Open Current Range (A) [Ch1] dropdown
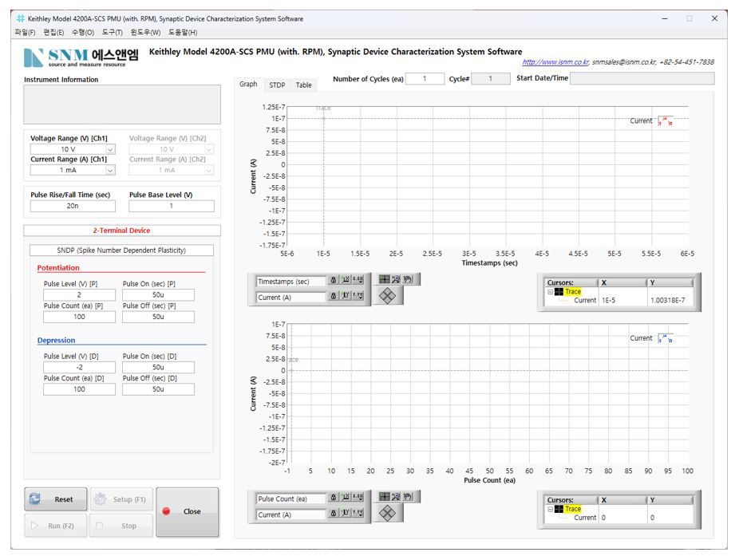Screen dimensions: 739x560 pyautogui.click(x=110, y=170)
